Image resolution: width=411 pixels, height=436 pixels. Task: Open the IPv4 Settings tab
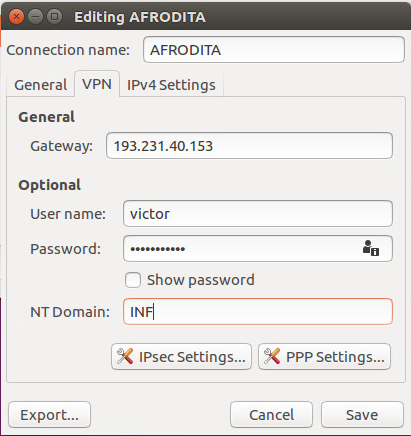pos(171,85)
